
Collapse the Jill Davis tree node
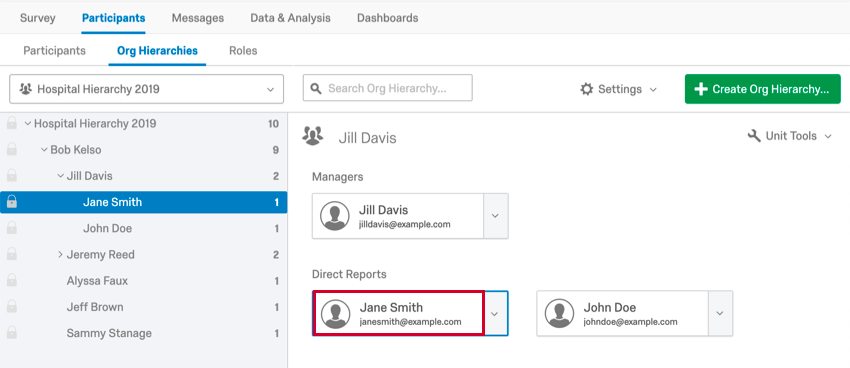click(x=60, y=176)
